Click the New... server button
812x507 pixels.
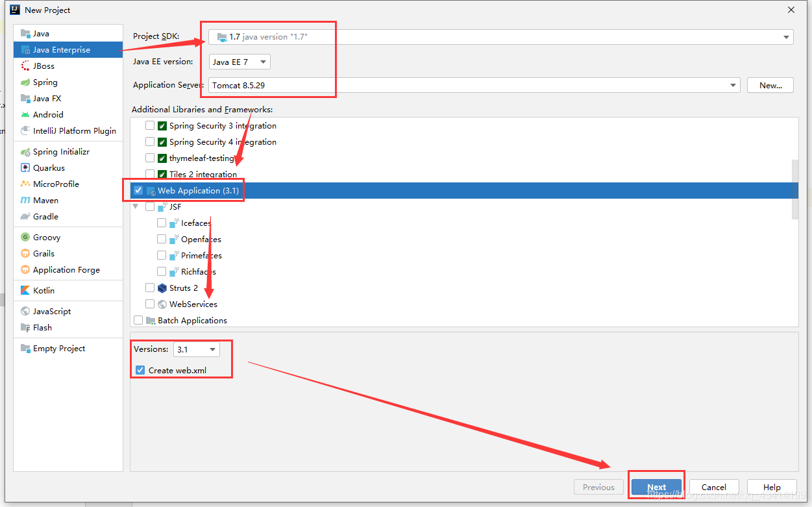770,85
